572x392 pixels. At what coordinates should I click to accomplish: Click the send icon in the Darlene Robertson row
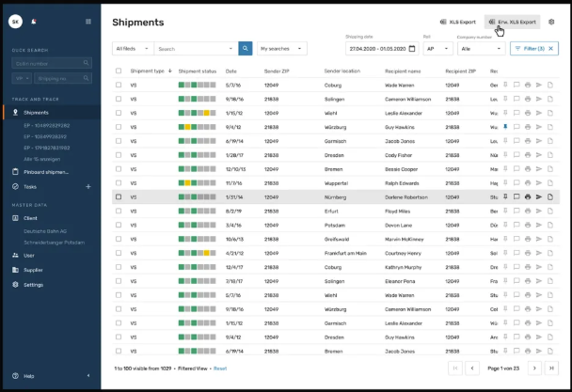(x=539, y=196)
